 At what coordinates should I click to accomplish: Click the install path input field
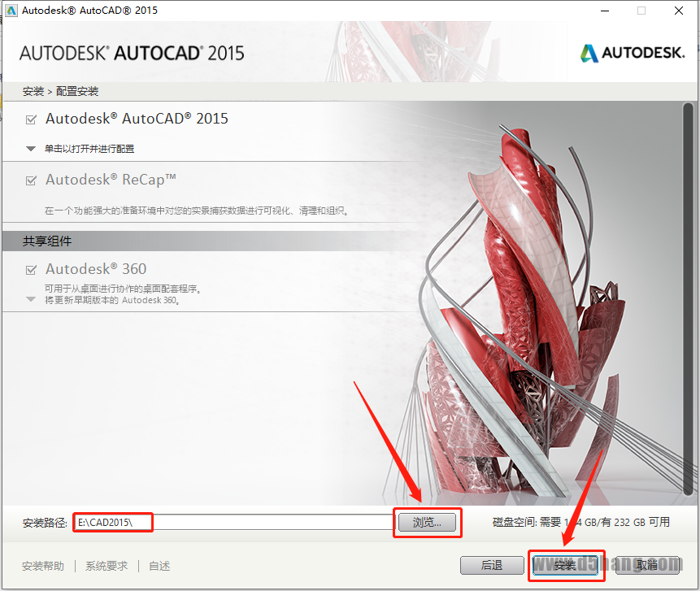233,522
